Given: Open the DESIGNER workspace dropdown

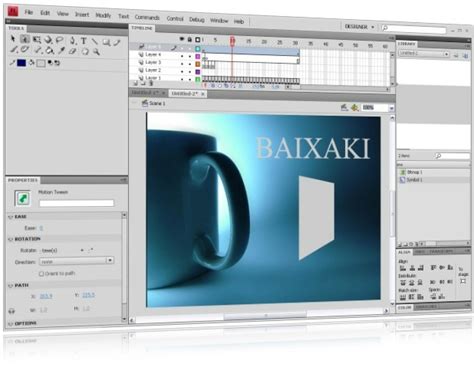Looking at the screenshot, I should [360, 27].
